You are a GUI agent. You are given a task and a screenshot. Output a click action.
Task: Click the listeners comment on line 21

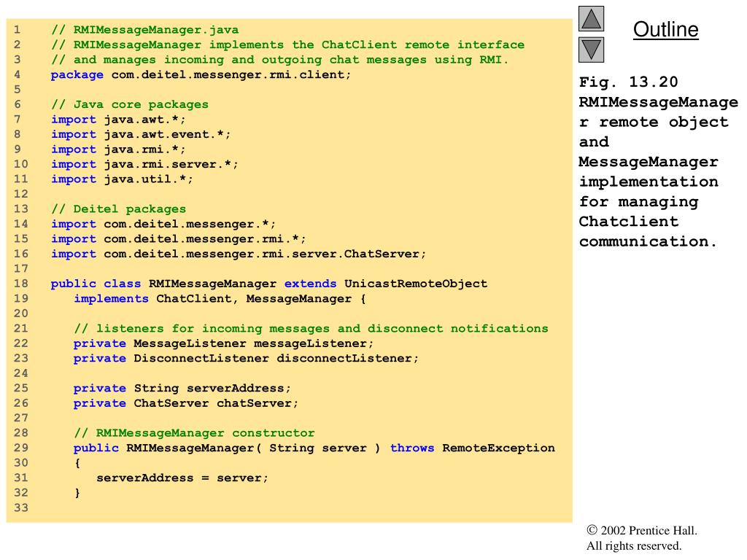(311, 329)
